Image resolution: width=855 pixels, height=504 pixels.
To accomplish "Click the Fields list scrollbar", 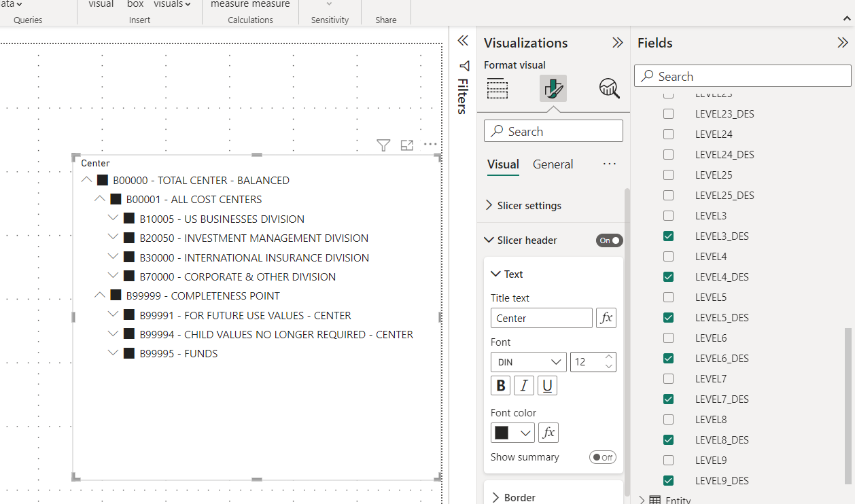I will pyautogui.click(x=850, y=406).
